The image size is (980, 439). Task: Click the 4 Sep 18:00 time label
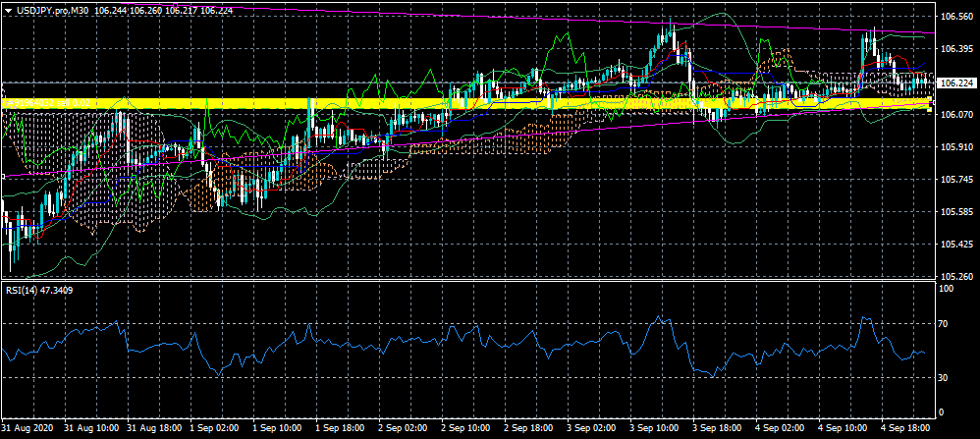906,428
